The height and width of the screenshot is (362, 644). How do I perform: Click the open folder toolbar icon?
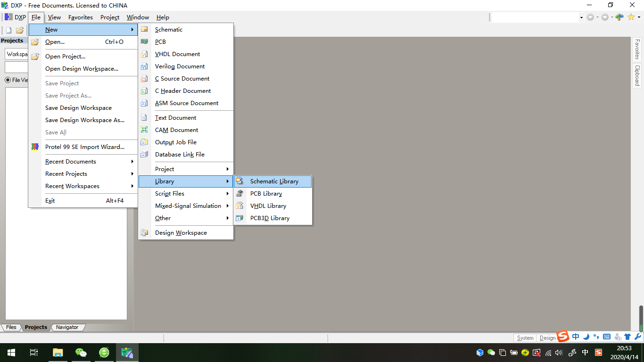[20, 30]
